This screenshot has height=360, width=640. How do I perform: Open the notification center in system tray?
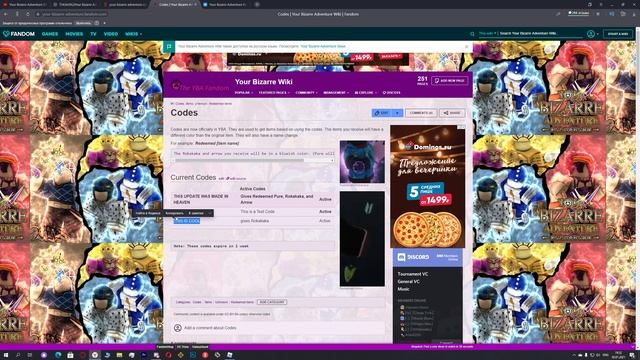pyautogui.click(x=631, y=355)
